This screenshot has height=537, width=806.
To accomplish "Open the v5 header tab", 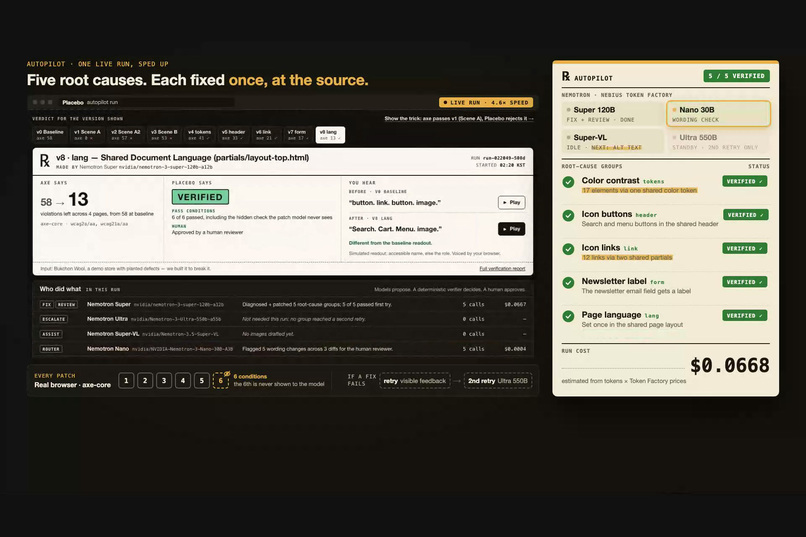I will [x=233, y=135].
